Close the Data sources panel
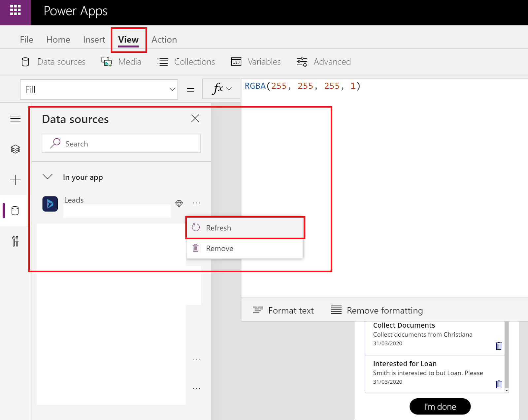The image size is (528, 420). [195, 118]
